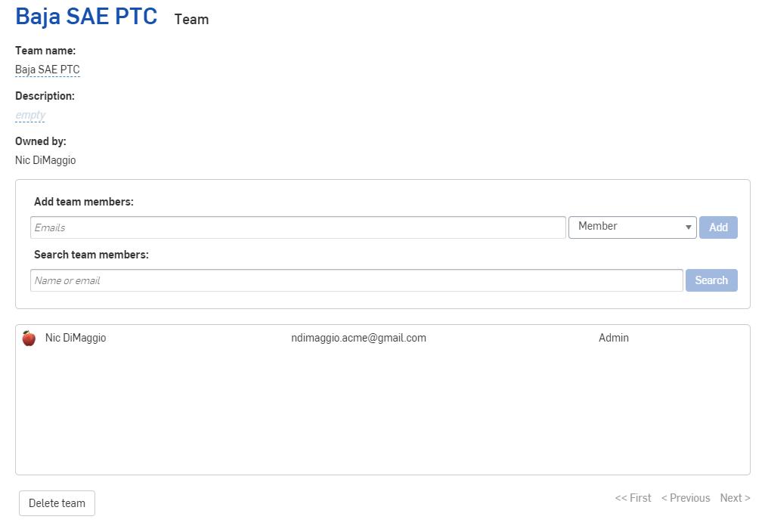Click the Baja SAE PTC page heading
The height and width of the screenshot is (532, 765).
click(86, 17)
